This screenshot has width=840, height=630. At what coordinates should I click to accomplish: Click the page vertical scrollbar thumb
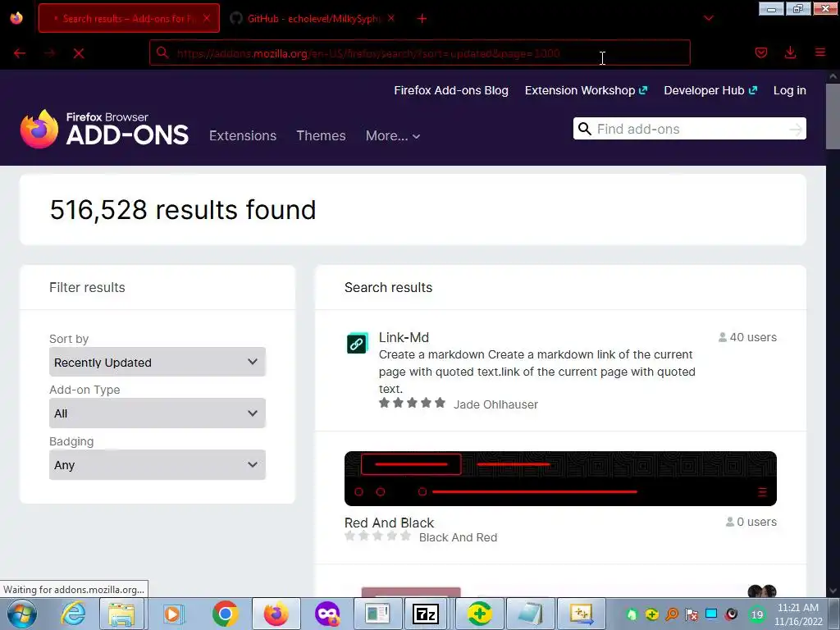[x=833, y=116]
